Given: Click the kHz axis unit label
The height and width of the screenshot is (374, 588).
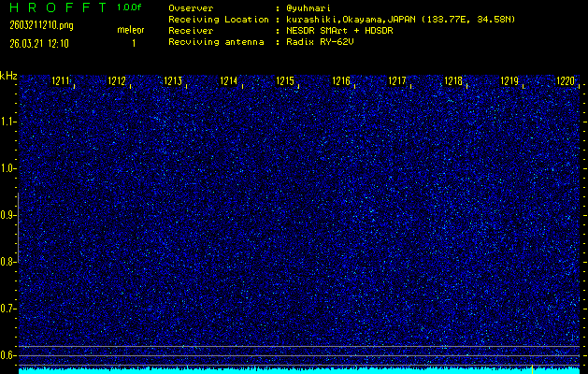Looking at the screenshot, I should click(8, 76).
